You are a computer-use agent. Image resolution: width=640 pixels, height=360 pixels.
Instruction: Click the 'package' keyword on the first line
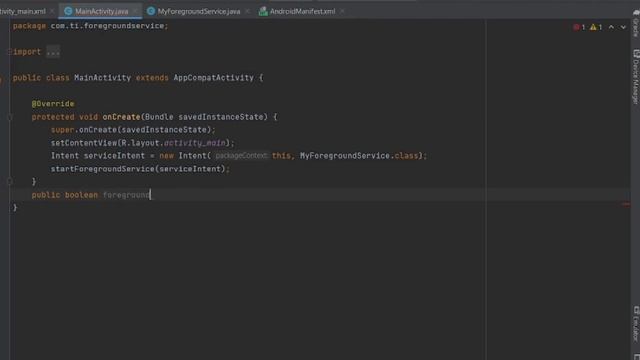click(x=29, y=26)
